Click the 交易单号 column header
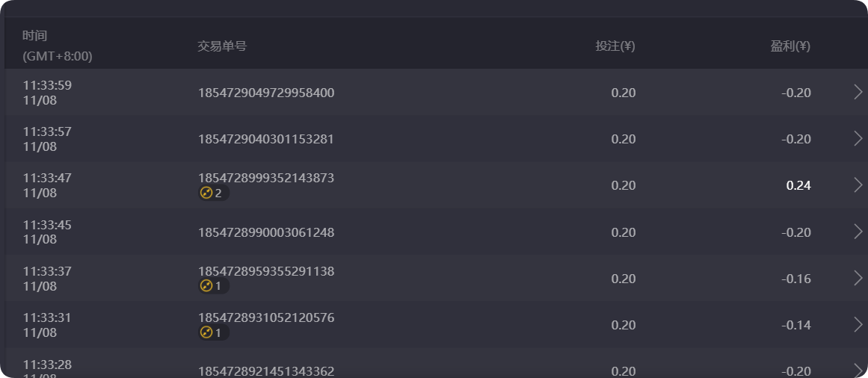This screenshot has width=868, height=378. pyautogui.click(x=221, y=46)
